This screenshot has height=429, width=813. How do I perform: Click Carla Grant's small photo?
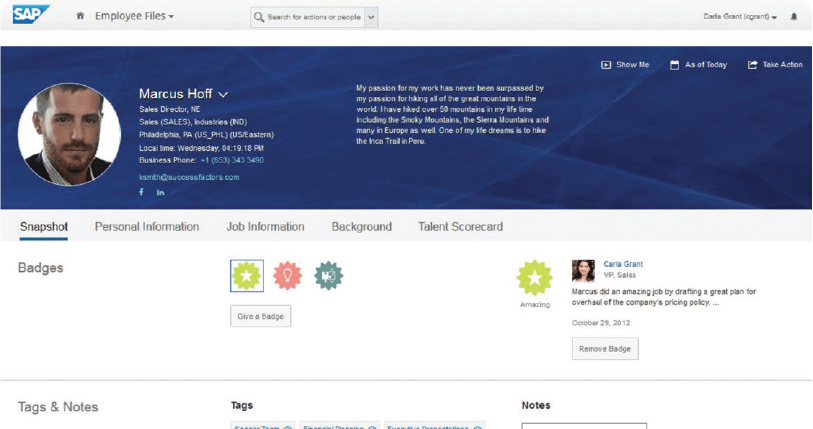[x=583, y=271]
